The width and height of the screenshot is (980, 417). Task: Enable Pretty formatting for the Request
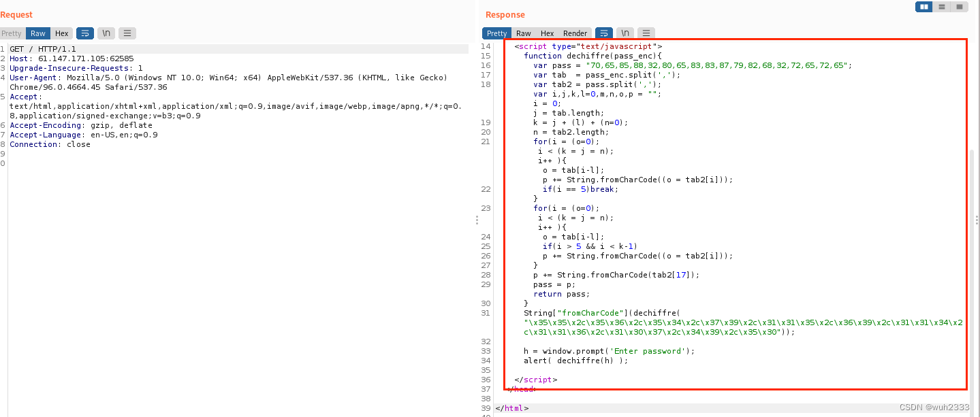[12, 33]
